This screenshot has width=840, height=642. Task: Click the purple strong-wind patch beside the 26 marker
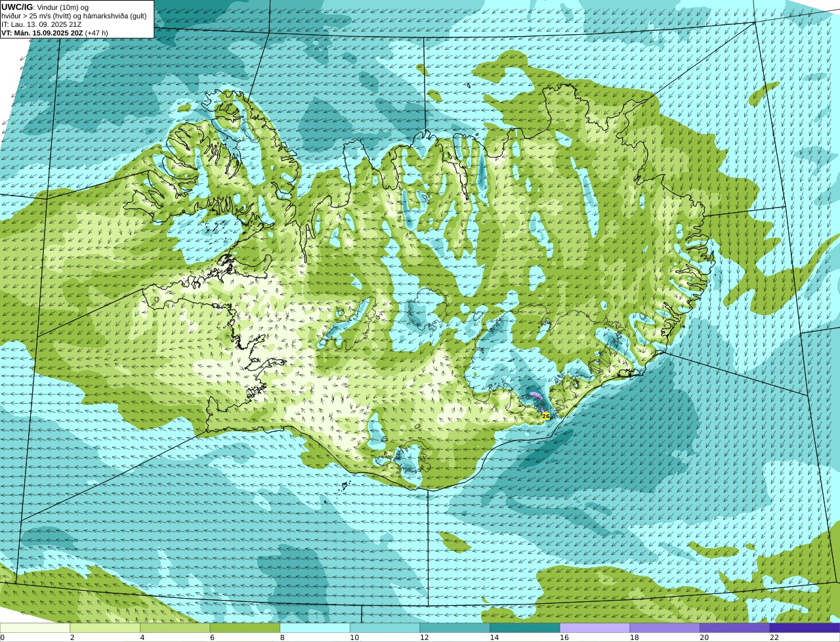(x=536, y=397)
